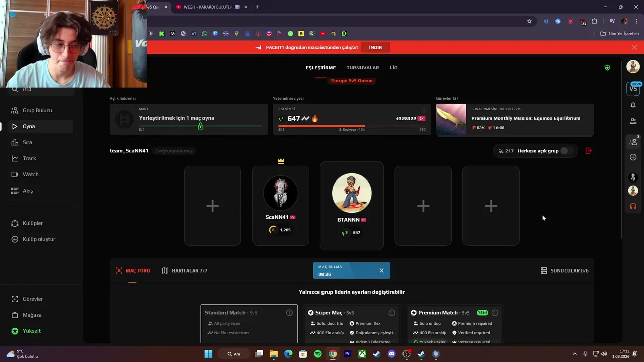The width and height of the screenshot is (644, 362).
Task: Click the mission knife thumbnail
Action: 451,120
